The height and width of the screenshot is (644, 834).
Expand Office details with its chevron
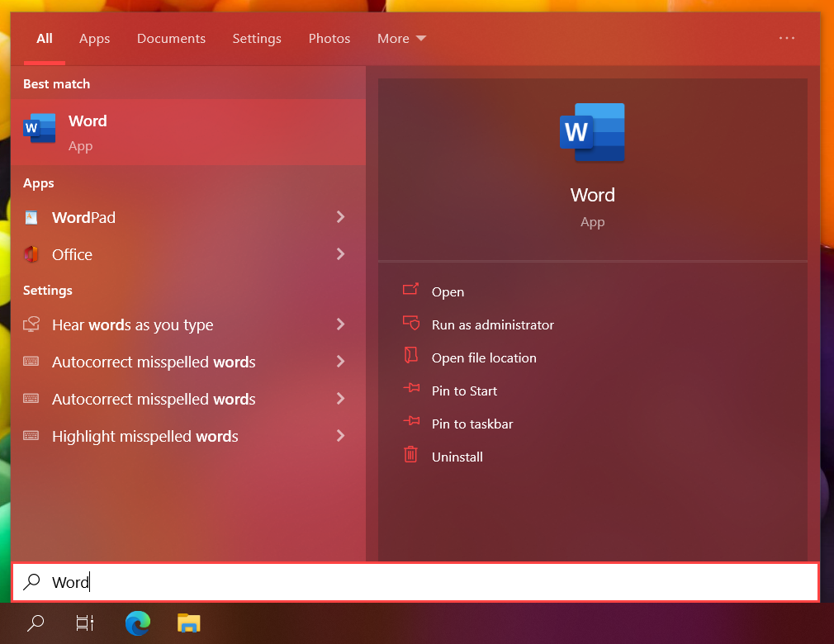pyautogui.click(x=341, y=254)
